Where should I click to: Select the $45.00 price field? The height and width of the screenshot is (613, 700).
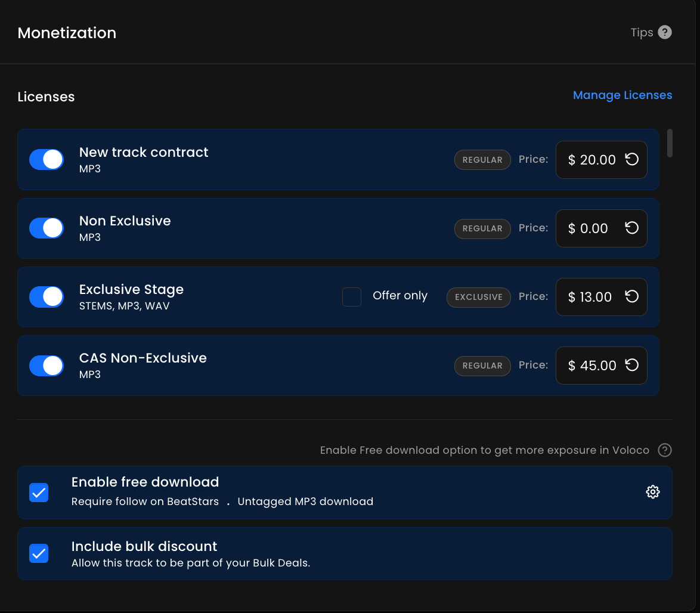pyautogui.click(x=591, y=366)
